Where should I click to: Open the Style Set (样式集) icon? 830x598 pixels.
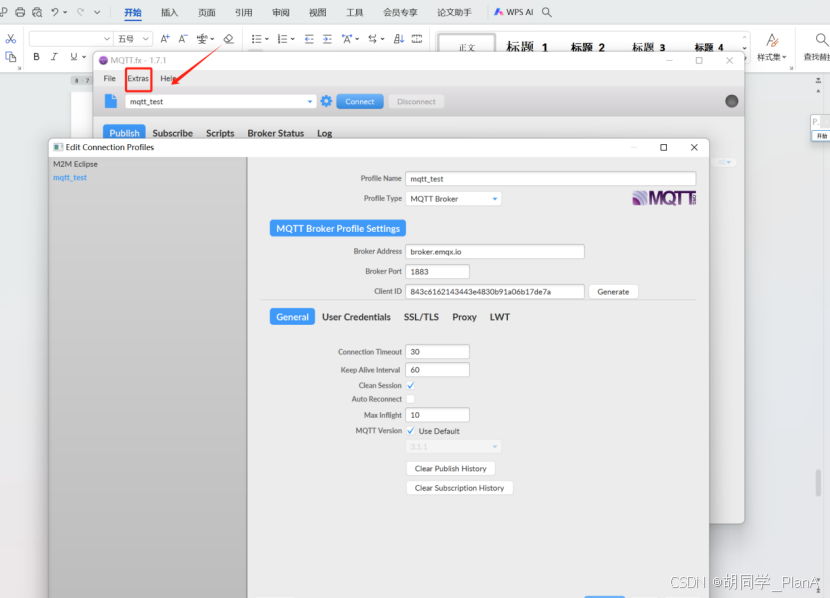772,40
